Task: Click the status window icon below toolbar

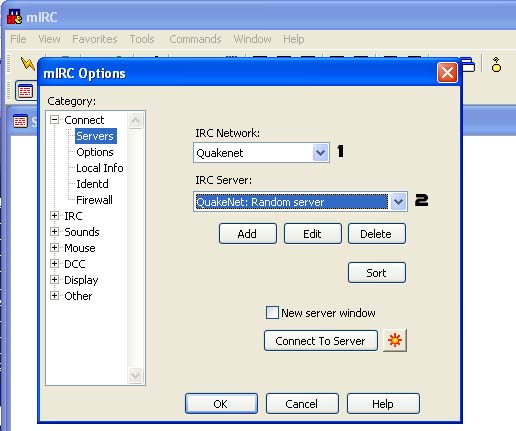Action: click(x=20, y=121)
